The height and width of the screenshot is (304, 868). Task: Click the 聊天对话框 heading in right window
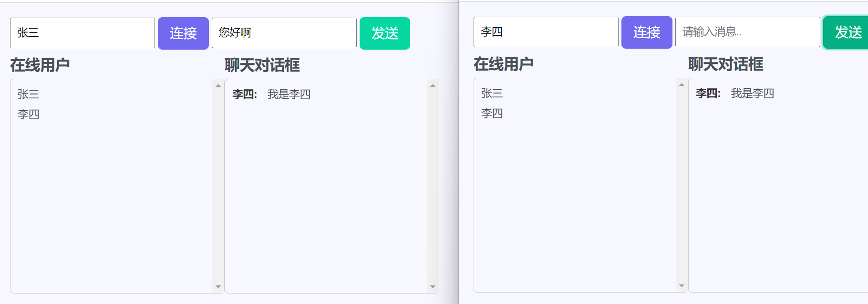[x=726, y=64]
